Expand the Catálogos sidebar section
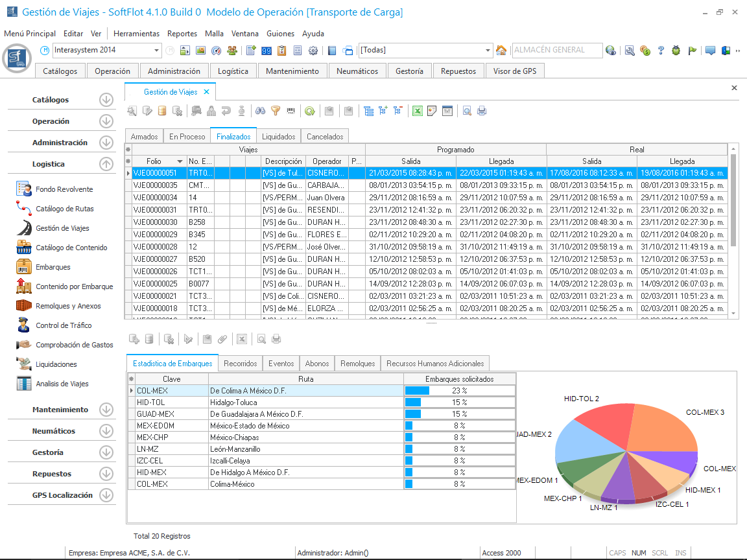Screen dimensions: 747x560 click(x=106, y=100)
